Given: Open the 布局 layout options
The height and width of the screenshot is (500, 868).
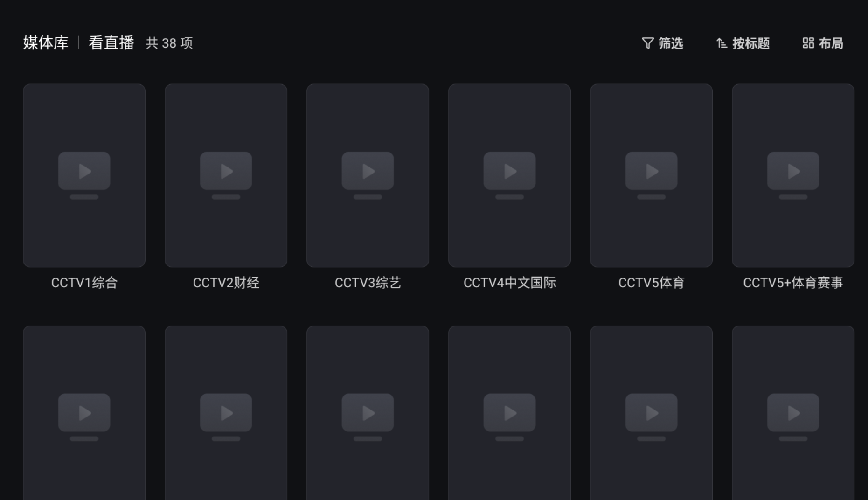Looking at the screenshot, I should pos(823,43).
